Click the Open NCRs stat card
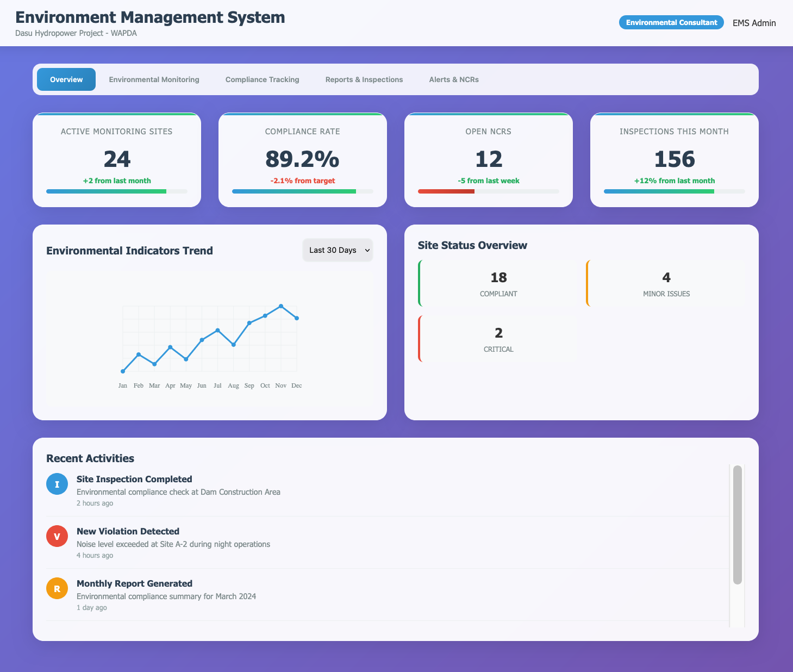793x672 pixels. [x=488, y=159]
